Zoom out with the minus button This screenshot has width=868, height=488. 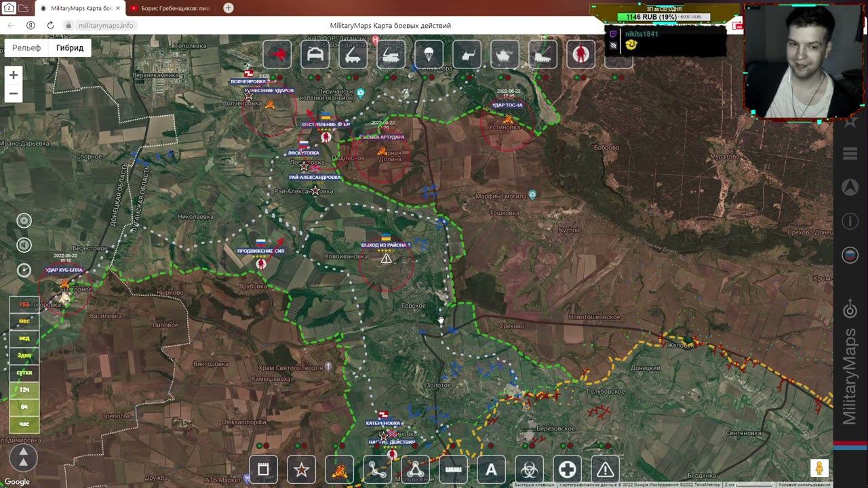[x=13, y=94]
